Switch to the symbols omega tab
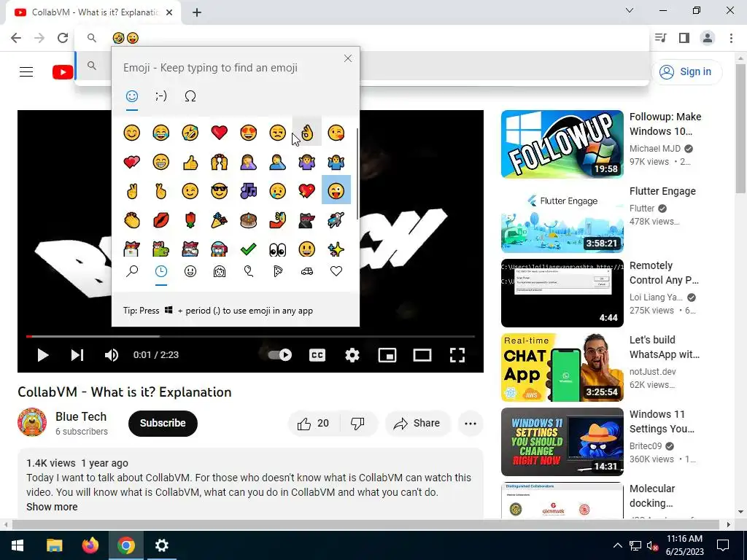Screen dimensions: 747x560 pos(190,96)
